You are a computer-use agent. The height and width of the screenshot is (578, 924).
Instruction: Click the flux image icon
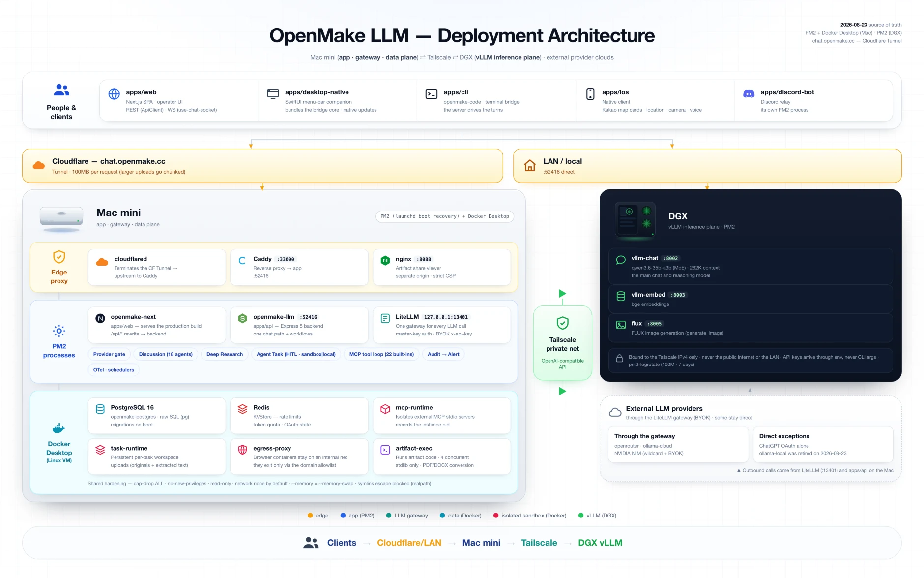pyautogui.click(x=621, y=325)
